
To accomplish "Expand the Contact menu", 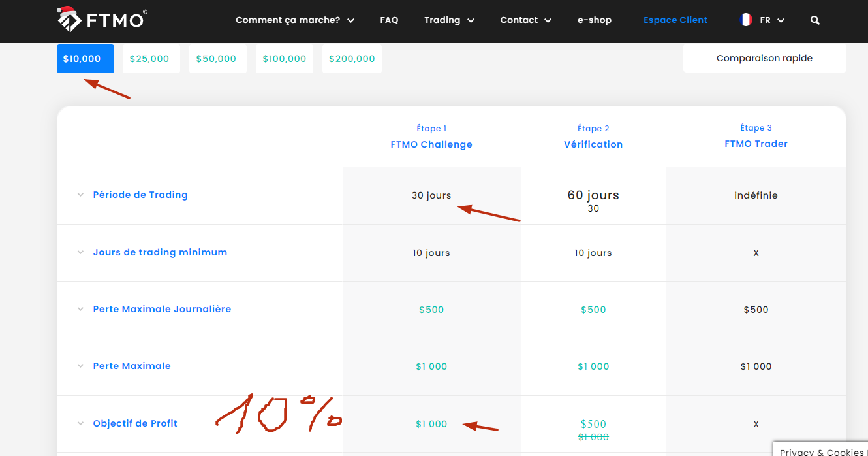I will [x=525, y=20].
